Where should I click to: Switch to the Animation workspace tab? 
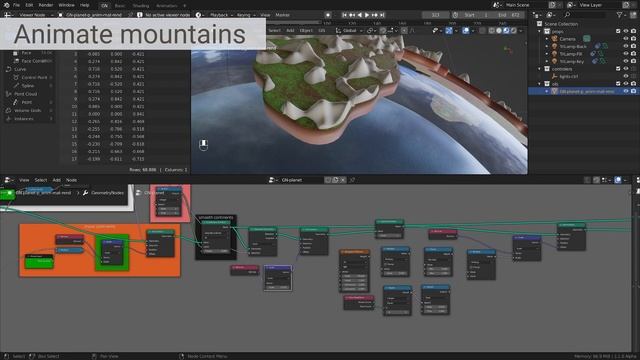(x=167, y=6)
